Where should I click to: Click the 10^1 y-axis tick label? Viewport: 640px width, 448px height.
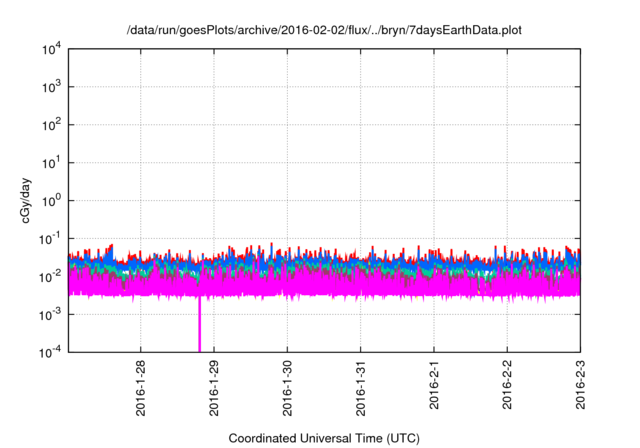tap(52, 163)
